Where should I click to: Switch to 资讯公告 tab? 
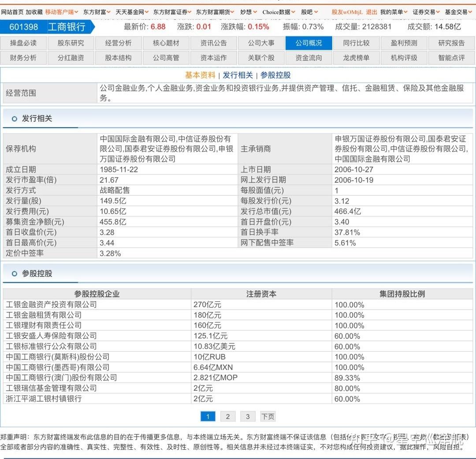tap(214, 43)
